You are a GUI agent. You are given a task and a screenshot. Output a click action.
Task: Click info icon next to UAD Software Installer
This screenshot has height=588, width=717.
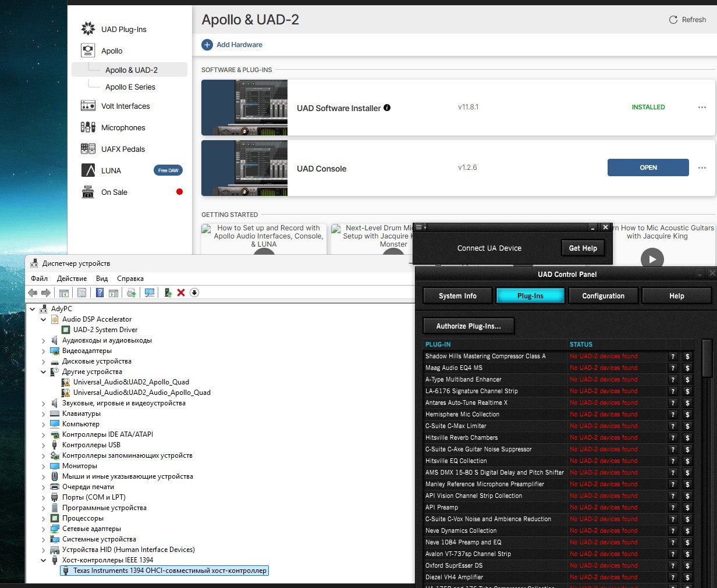click(x=387, y=108)
